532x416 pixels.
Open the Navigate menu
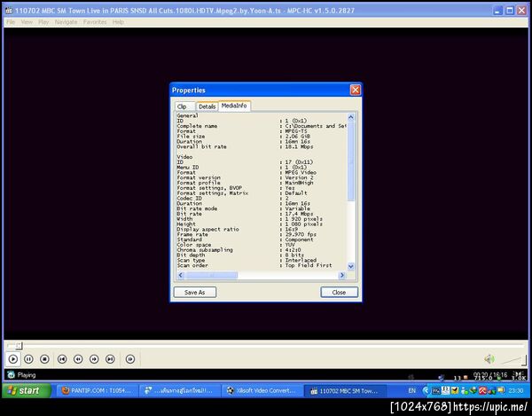66,22
